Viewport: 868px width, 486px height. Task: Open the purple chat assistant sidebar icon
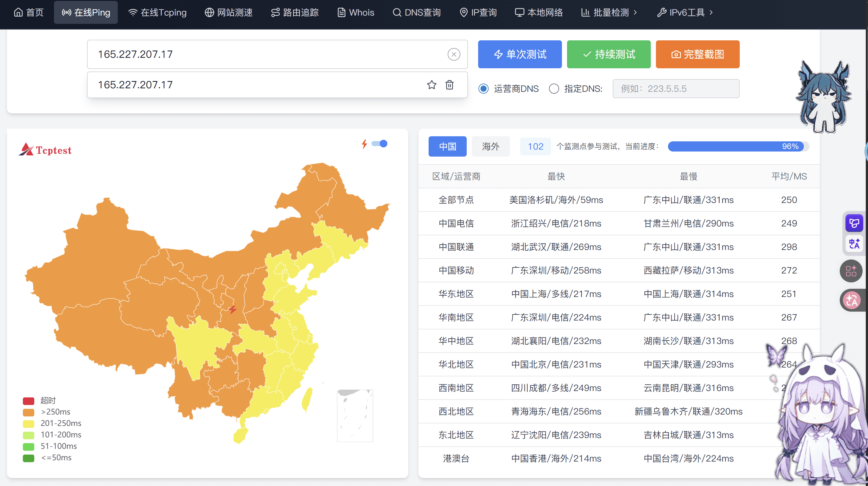(x=854, y=223)
